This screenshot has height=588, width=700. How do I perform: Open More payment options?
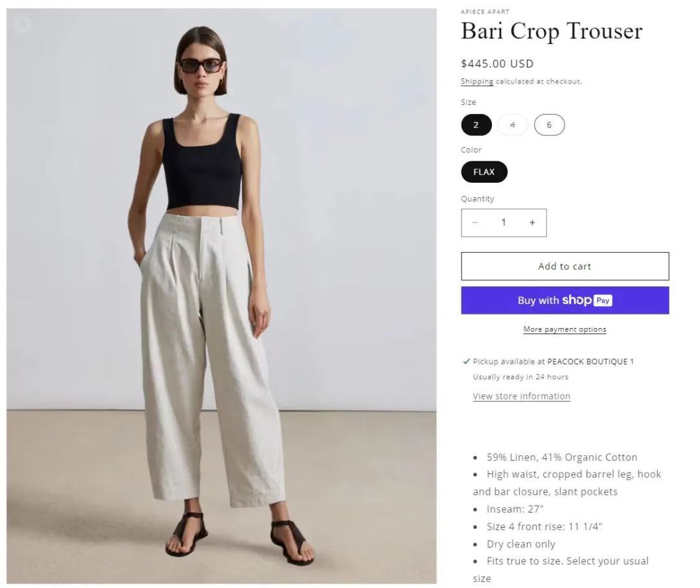(565, 329)
